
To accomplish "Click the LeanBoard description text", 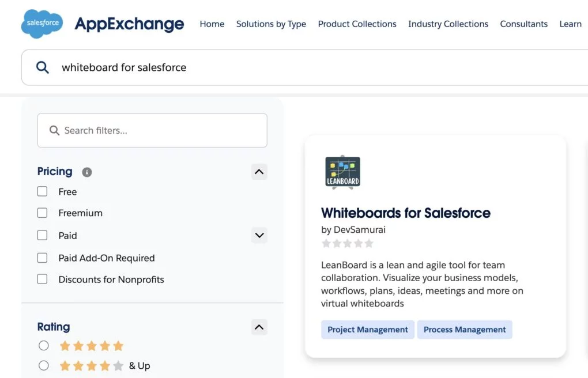I will (422, 284).
